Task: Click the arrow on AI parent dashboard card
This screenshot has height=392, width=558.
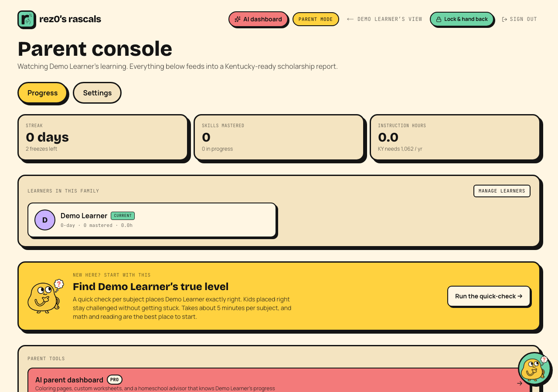Action: 520,383
